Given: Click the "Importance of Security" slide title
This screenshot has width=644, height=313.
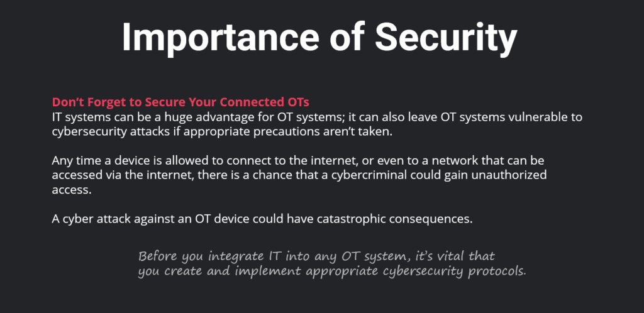Looking at the screenshot, I should click(319, 36).
